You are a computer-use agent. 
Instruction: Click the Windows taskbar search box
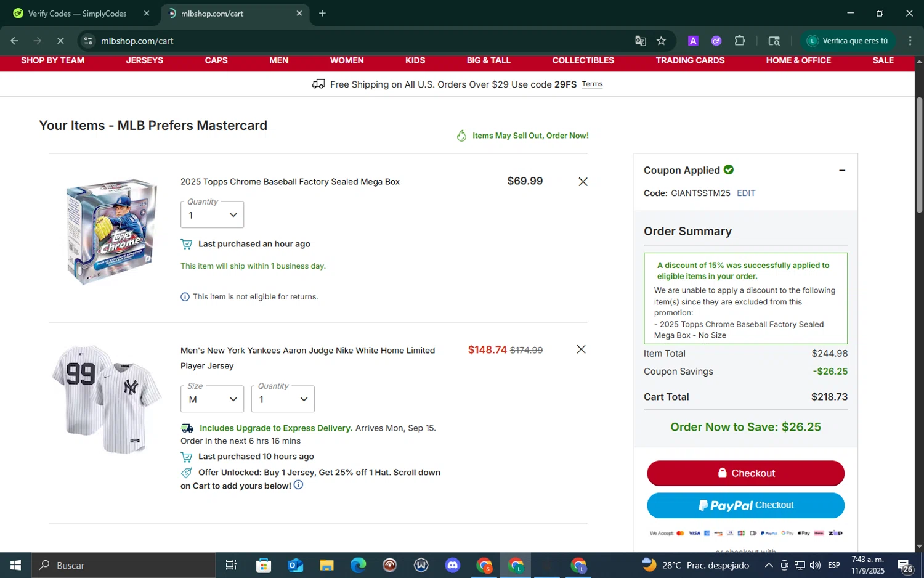pyautogui.click(x=123, y=565)
